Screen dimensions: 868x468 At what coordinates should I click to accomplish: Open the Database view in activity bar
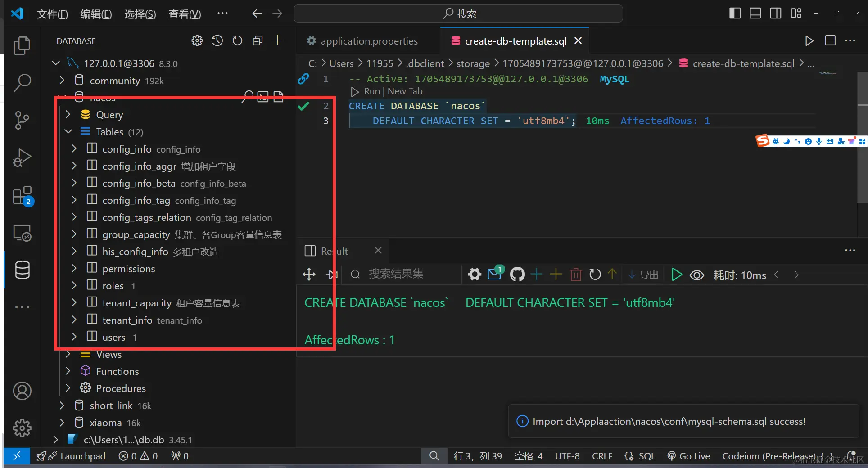[x=22, y=270]
